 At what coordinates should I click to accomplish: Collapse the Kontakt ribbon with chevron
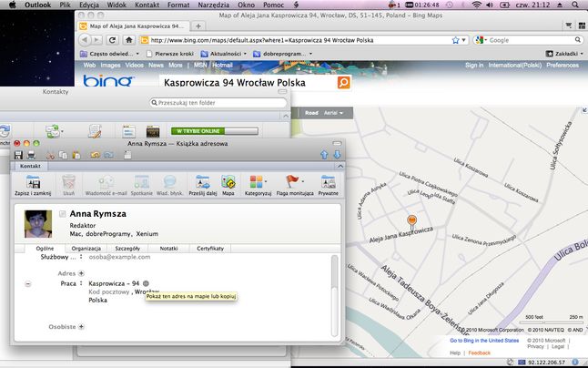pos(340,166)
